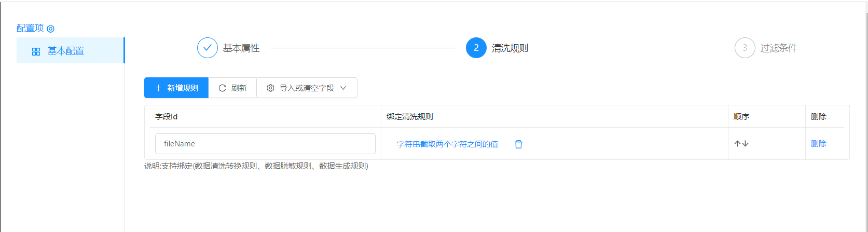This screenshot has height=232, width=868.
Task: Open the 字符串截取两个字符之间的值 rule link
Action: pyautogui.click(x=447, y=144)
